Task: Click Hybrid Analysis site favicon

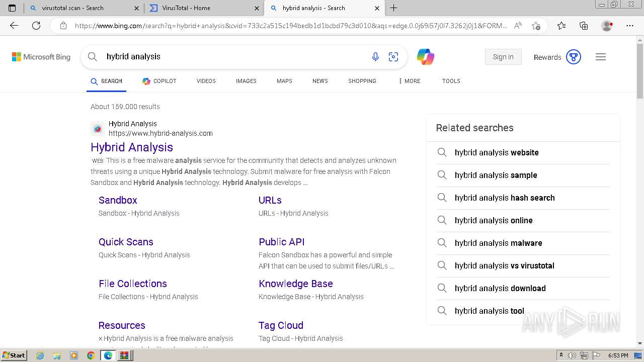Action: [x=98, y=129]
